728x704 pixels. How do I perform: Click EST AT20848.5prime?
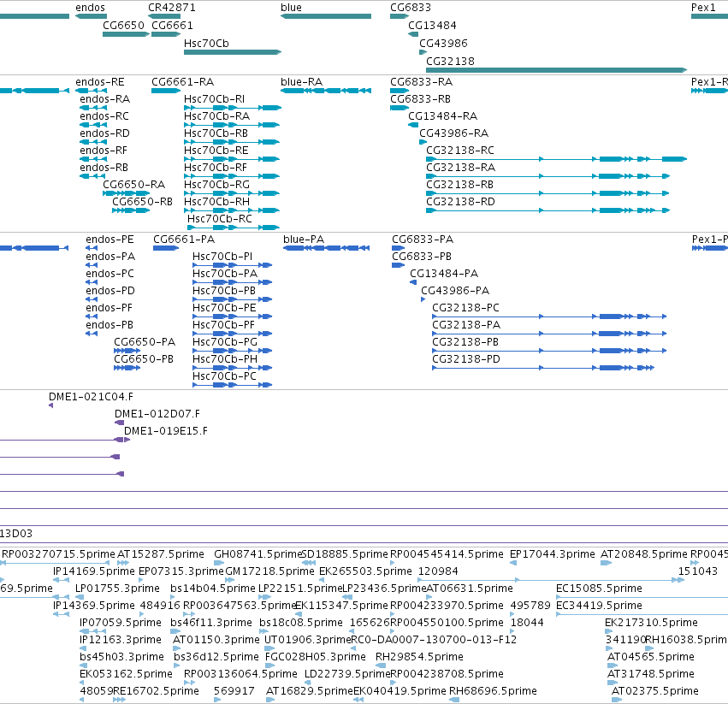click(x=643, y=554)
